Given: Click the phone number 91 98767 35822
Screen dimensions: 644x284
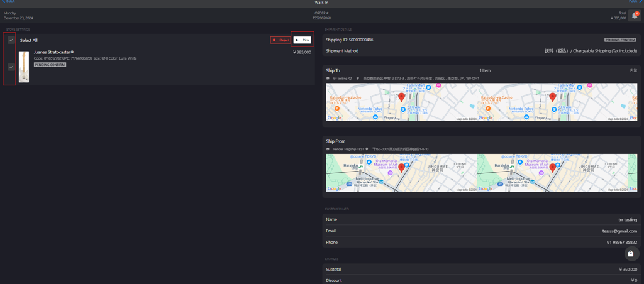Looking at the screenshot, I should 622,242.
